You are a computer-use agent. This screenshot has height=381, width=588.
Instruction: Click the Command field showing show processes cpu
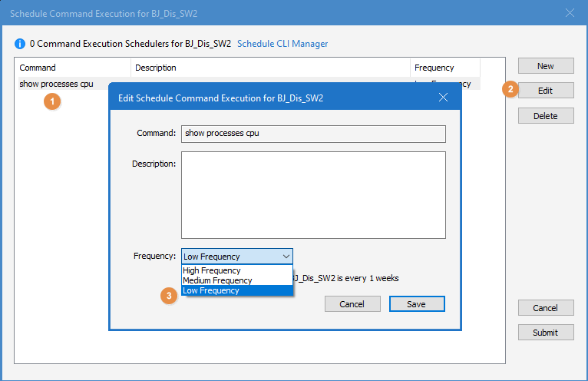[x=313, y=134]
